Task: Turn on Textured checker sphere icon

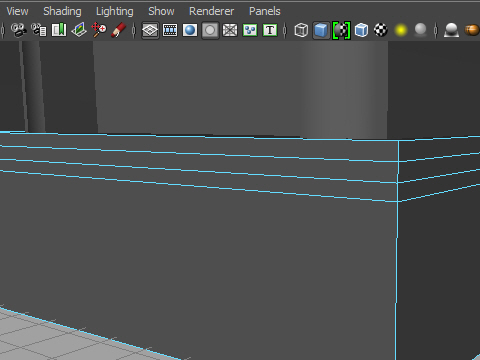Action: pos(381,30)
